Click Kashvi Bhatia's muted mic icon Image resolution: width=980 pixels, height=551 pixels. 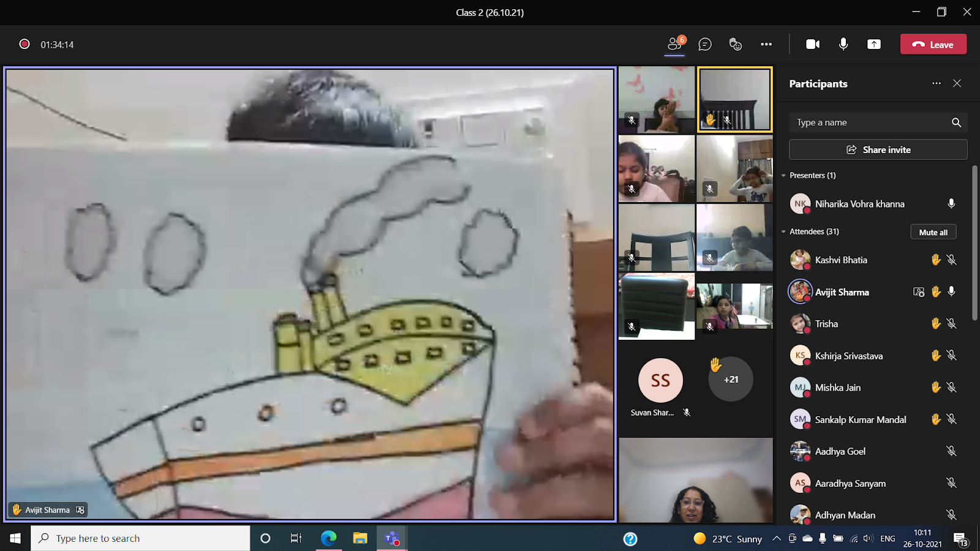(x=951, y=260)
